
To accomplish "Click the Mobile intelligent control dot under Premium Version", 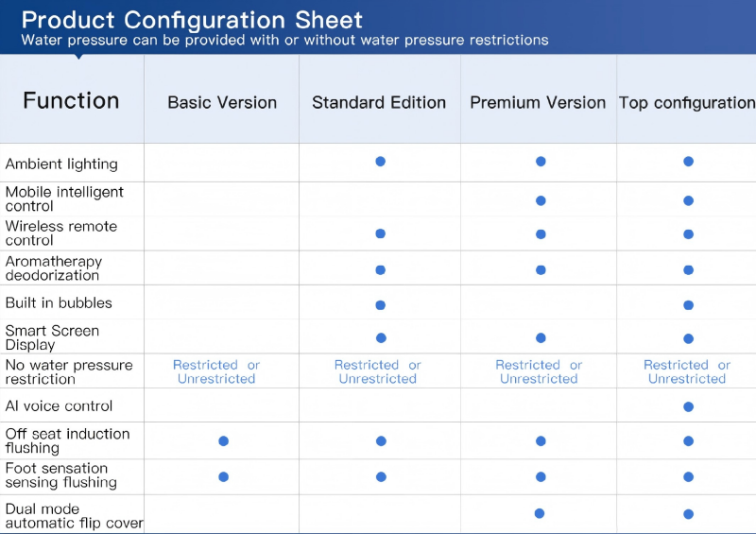I will (x=541, y=200).
